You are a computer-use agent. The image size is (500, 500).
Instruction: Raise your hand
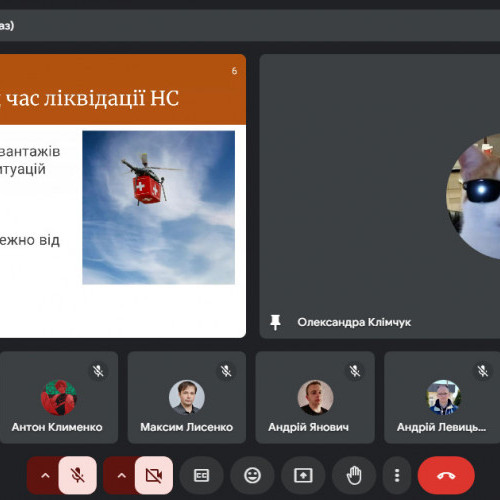(354, 475)
